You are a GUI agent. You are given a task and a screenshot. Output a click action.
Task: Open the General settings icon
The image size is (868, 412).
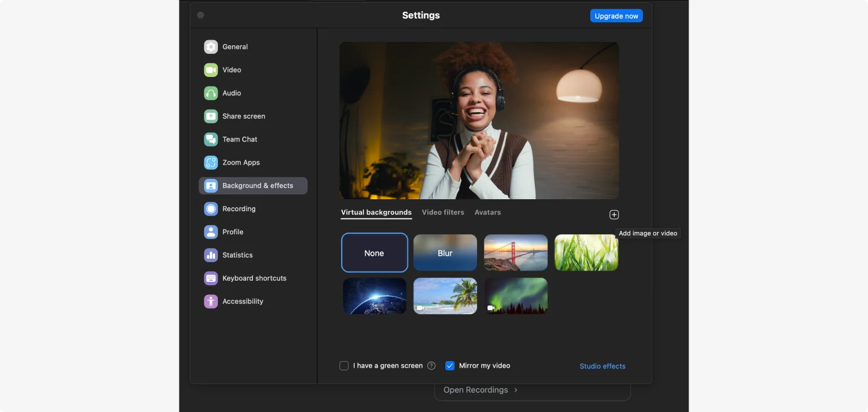(210, 46)
